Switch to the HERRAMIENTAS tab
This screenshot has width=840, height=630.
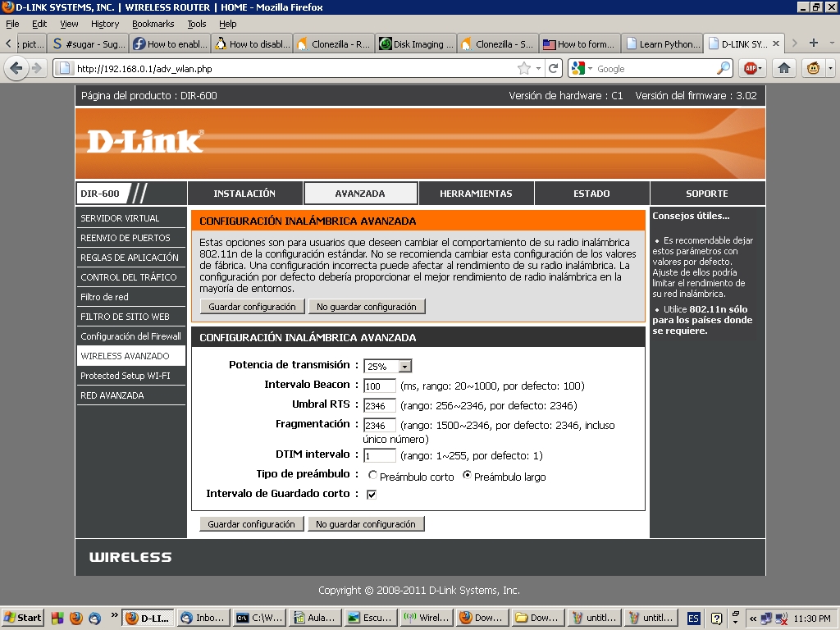tap(476, 194)
